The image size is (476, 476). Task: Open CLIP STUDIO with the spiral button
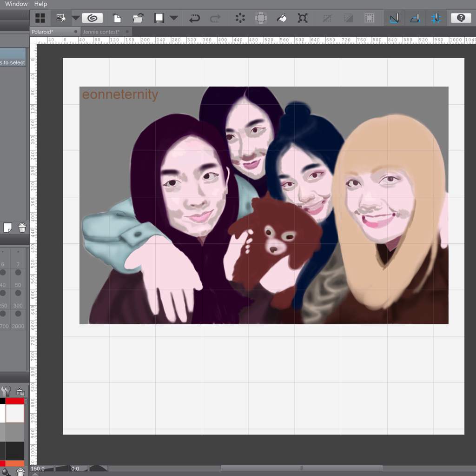(93, 18)
